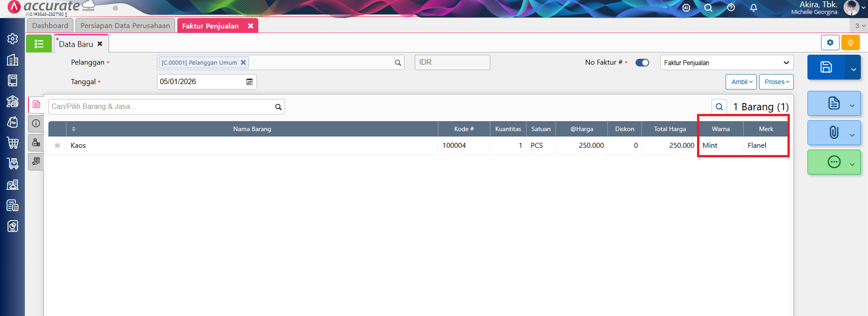868x316 pixels.
Task: Switch to Persiapan Data Perusahaan tab
Action: [x=125, y=26]
